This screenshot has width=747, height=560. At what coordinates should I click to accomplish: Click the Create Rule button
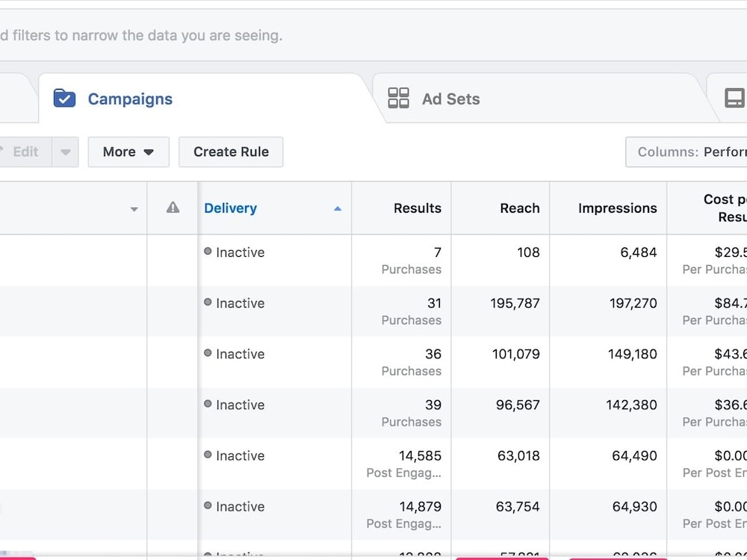point(231,152)
